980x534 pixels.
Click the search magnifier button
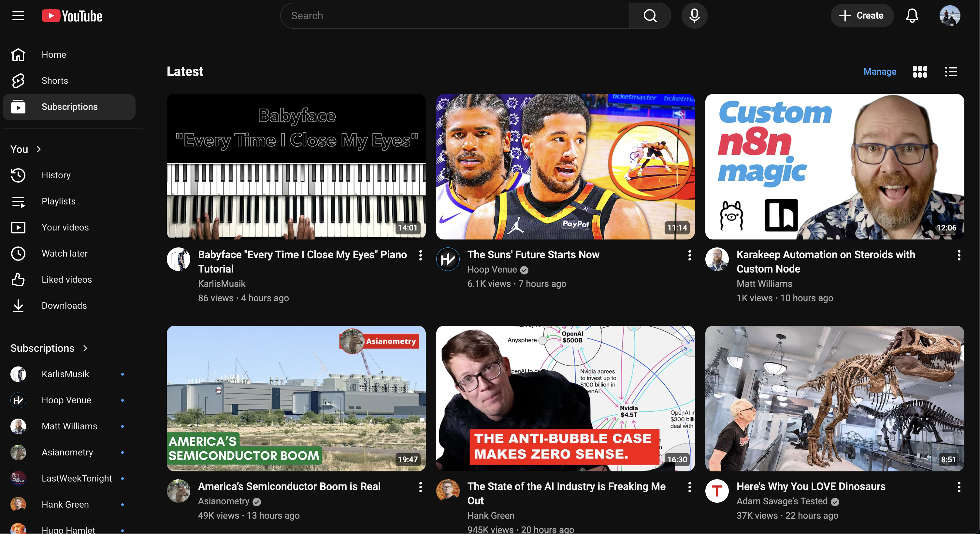[x=650, y=16]
